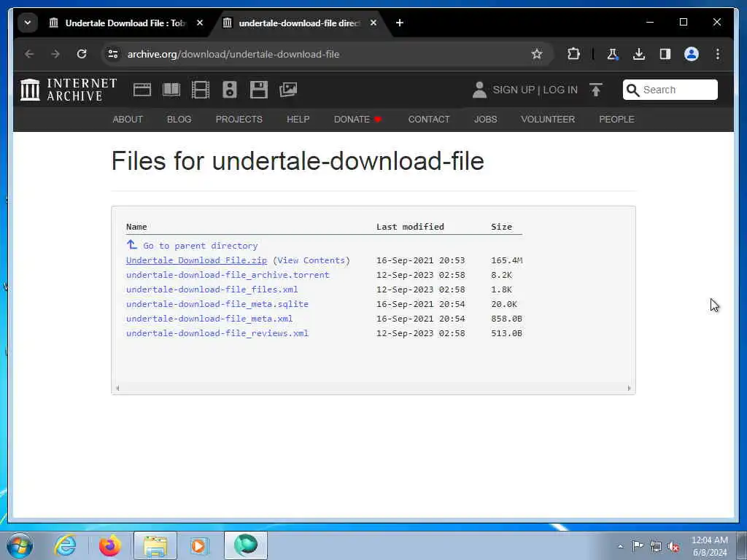Show browser downloads
The image size is (747, 560).
(x=639, y=54)
